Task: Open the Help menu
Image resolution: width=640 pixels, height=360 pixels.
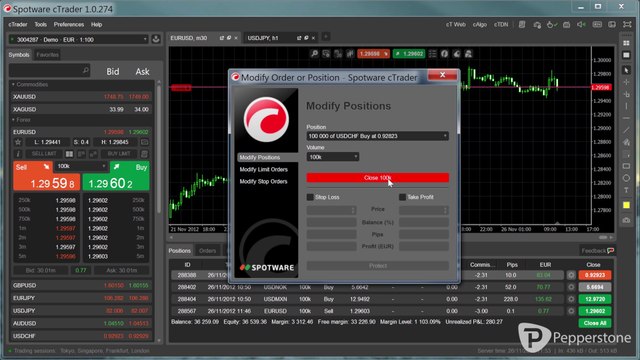Action: point(96,24)
